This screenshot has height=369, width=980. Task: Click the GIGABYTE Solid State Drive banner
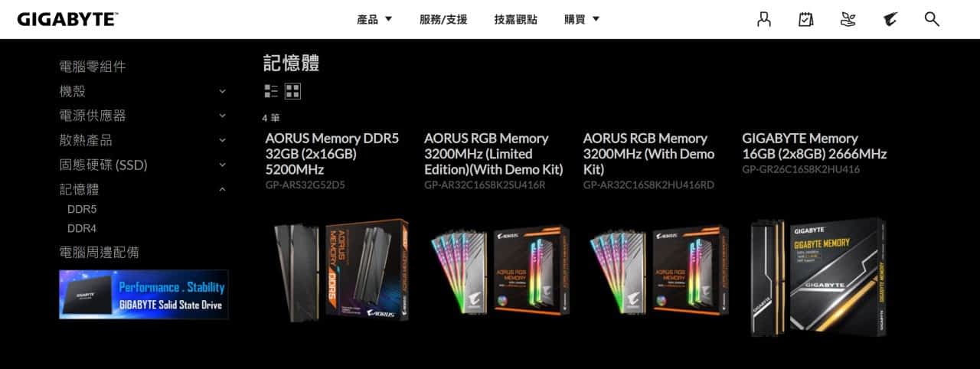[x=144, y=294]
